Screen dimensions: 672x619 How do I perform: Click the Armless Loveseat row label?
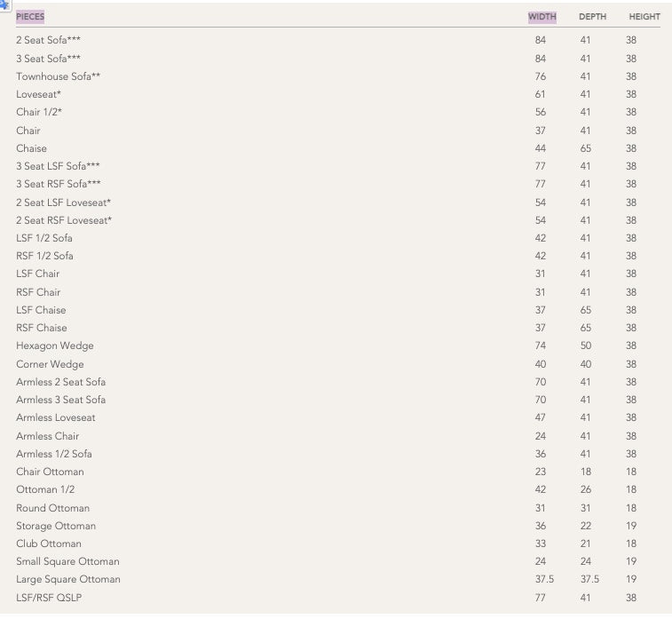point(56,417)
